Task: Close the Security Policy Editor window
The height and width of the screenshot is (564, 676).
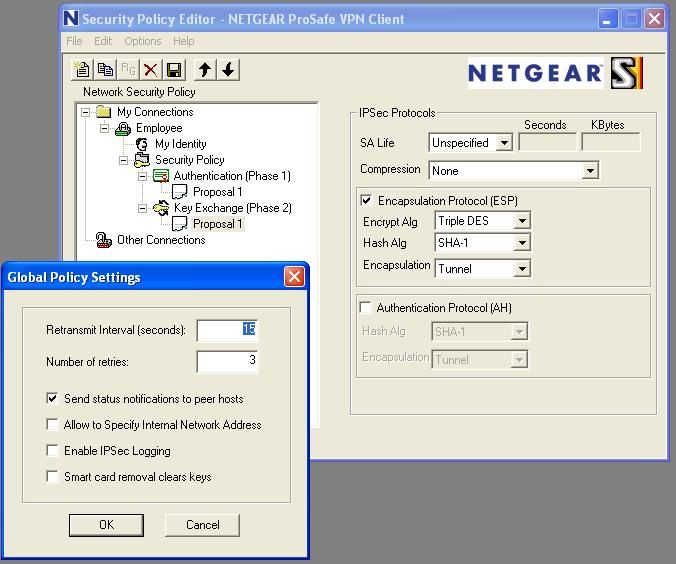Action: pos(654,19)
